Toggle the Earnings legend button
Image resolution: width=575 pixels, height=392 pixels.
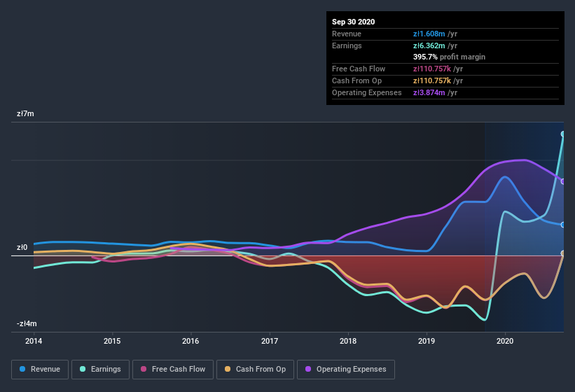click(100, 370)
